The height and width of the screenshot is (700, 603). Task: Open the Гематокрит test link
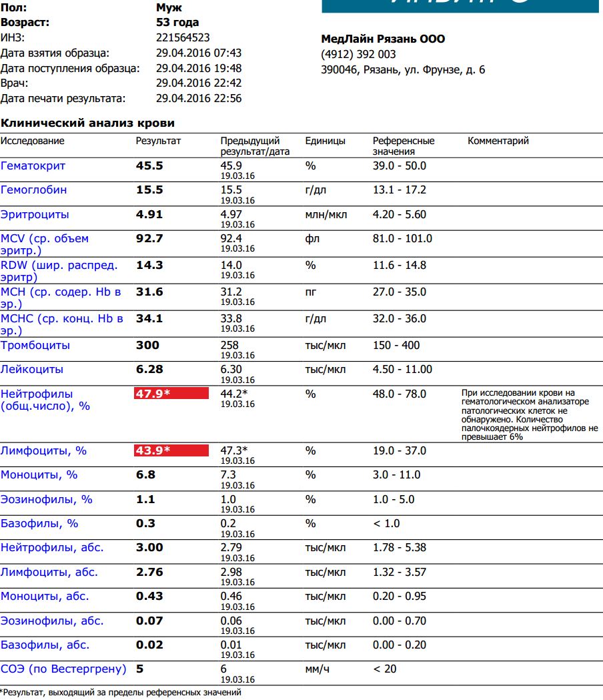tap(33, 166)
